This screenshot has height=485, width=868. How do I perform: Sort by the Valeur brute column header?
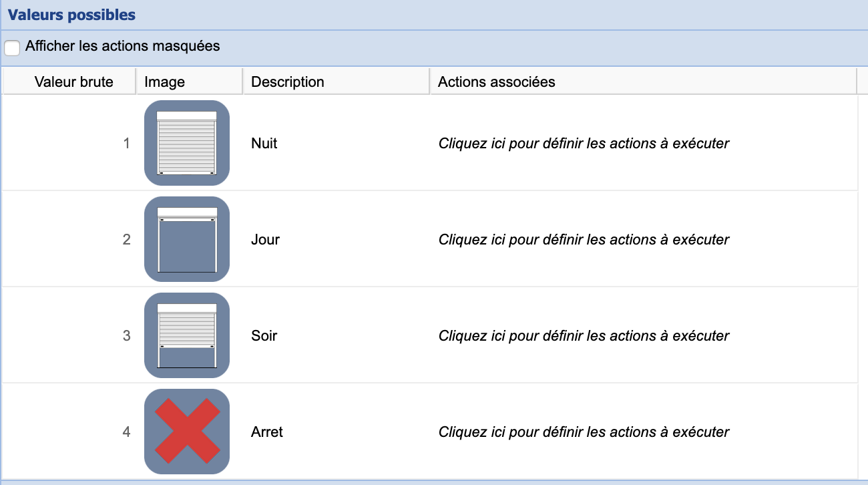click(73, 82)
